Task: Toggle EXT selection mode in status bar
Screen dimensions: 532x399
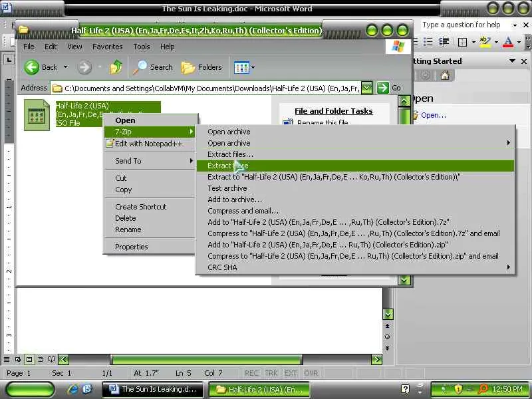Action: (x=291, y=373)
